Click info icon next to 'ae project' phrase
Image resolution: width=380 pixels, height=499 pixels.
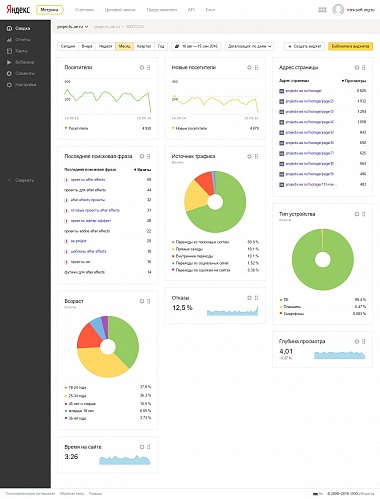point(66,241)
